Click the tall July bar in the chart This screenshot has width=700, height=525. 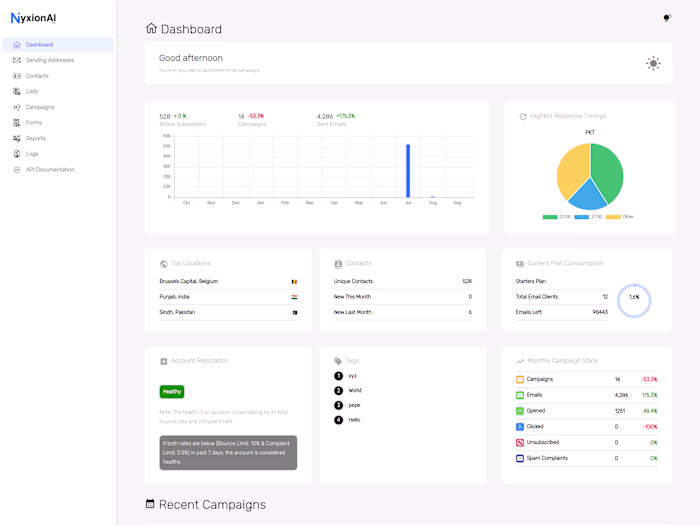pyautogui.click(x=408, y=171)
